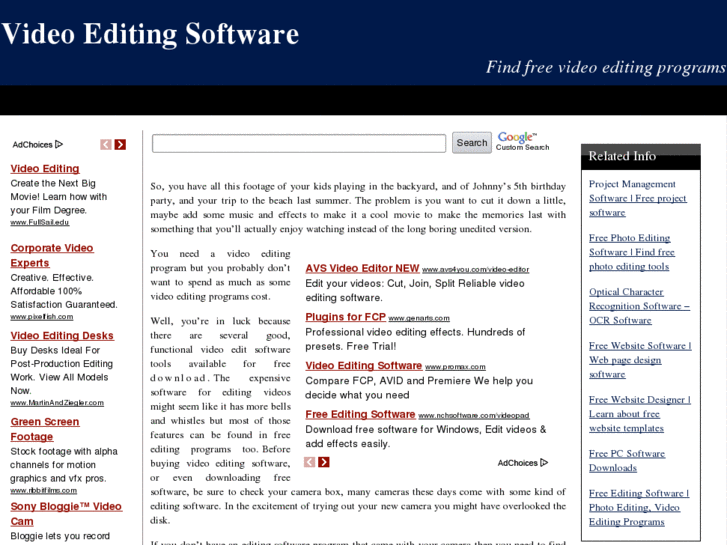The height and width of the screenshot is (545, 727).
Task: Click the Related Info panel header
Action: 640,156
